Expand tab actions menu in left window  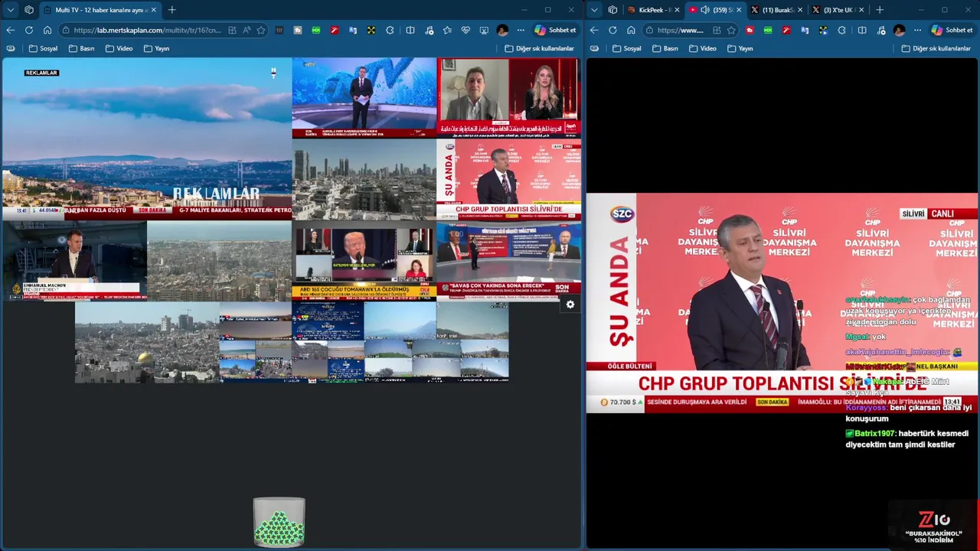click(10, 10)
